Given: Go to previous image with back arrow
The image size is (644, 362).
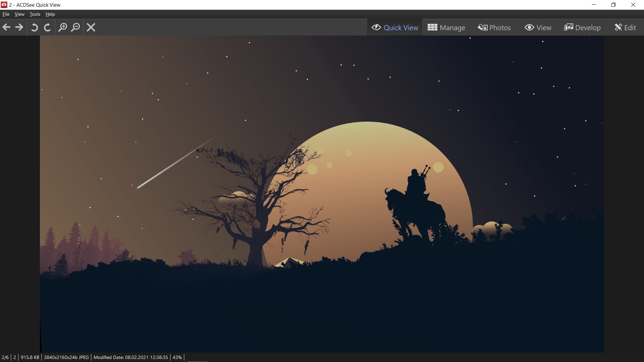Looking at the screenshot, I should [6, 27].
